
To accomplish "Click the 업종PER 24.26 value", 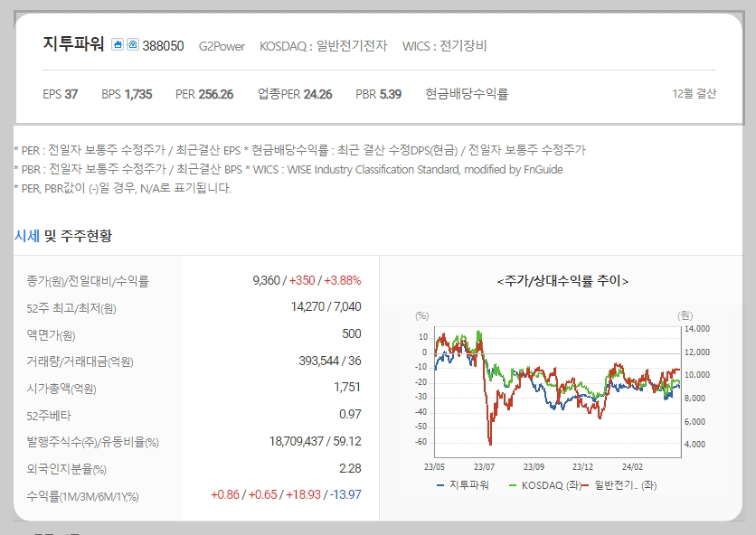I will click(x=295, y=94).
